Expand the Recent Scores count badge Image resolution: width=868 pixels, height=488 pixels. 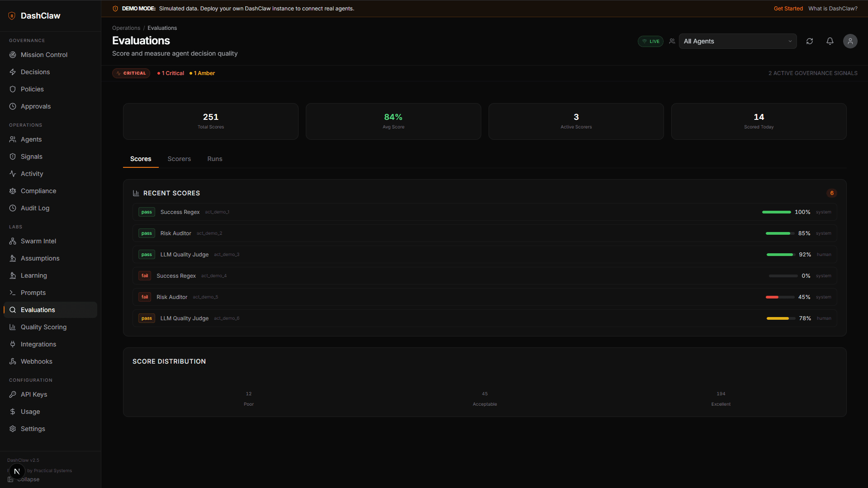[x=831, y=193]
